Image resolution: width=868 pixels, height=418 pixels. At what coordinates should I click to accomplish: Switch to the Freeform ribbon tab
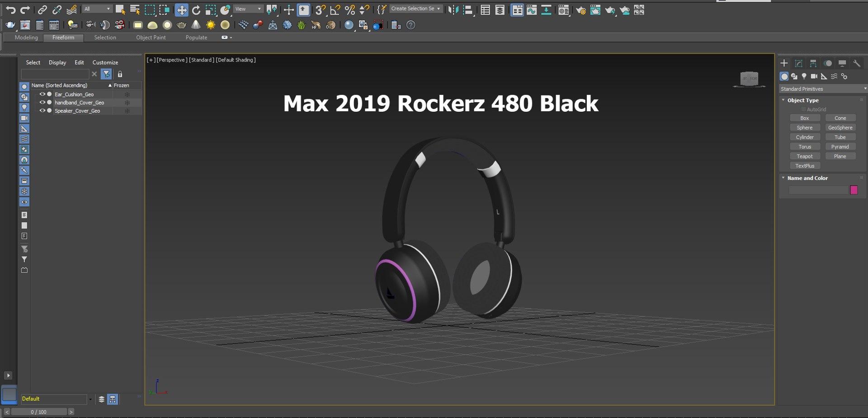pos(63,38)
